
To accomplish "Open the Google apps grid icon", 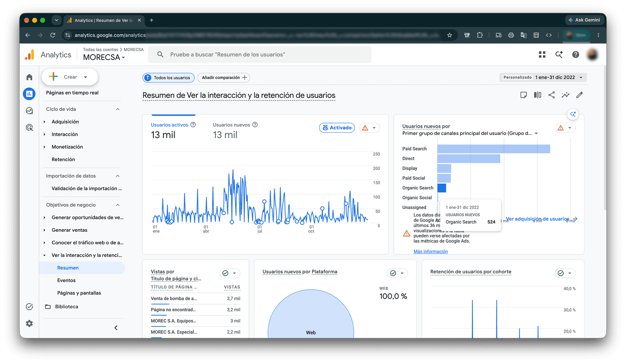I will (x=542, y=55).
